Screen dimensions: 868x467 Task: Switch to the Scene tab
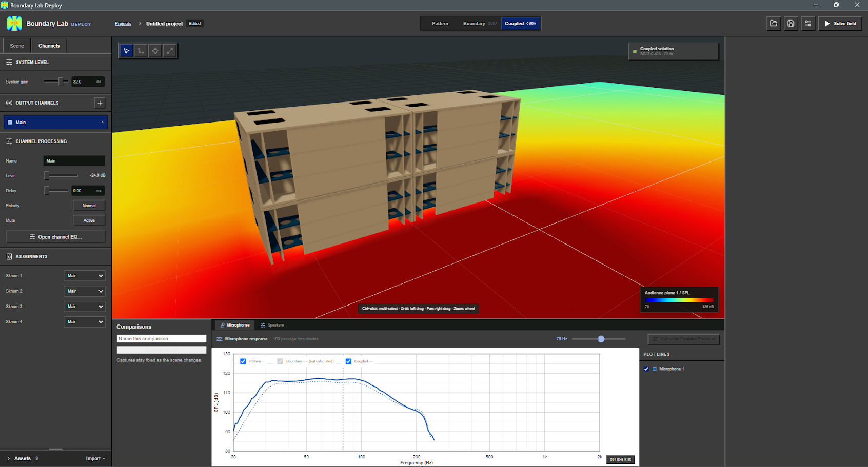pos(17,46)
